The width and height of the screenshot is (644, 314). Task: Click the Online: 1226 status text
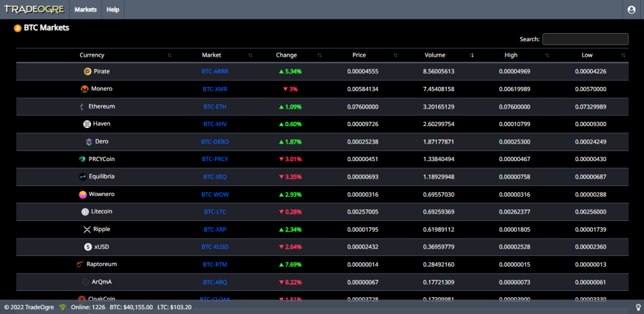point(88,307)
